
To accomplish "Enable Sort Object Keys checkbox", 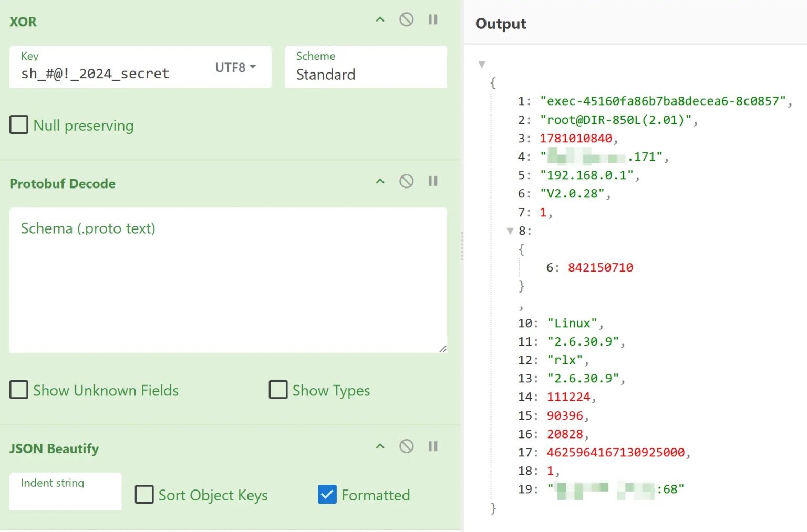I will [x=144, y=495].
